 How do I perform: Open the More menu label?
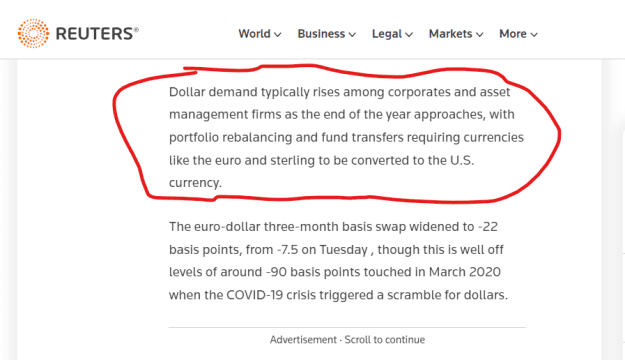pos(513,34)
